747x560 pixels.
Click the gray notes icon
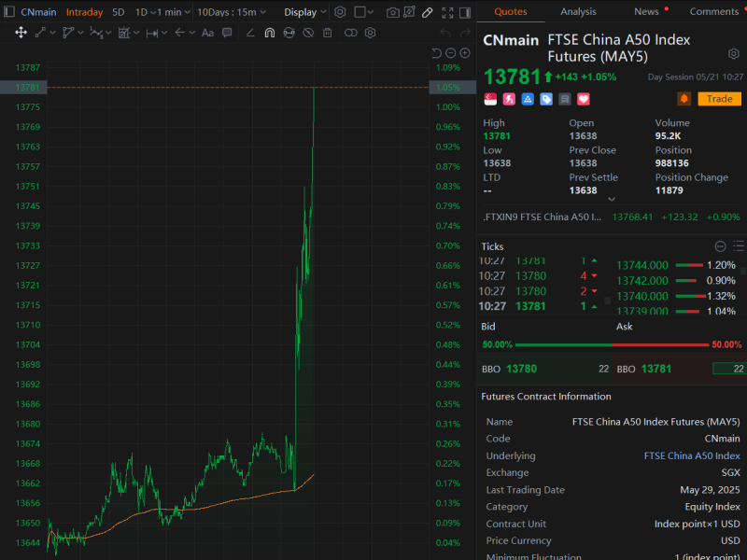565,99
